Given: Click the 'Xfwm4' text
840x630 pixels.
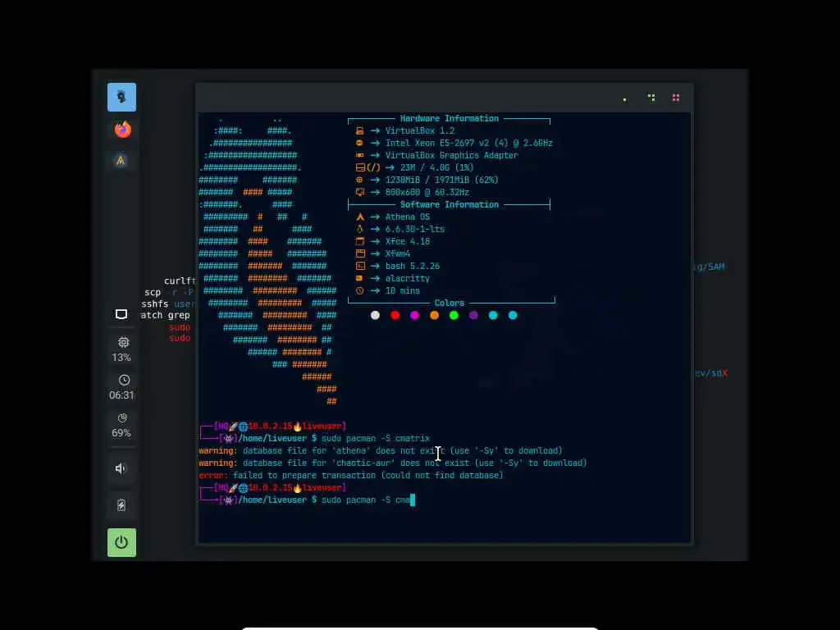Looking at the screenshot, I should pyautogui.click(x=398, y=254).
